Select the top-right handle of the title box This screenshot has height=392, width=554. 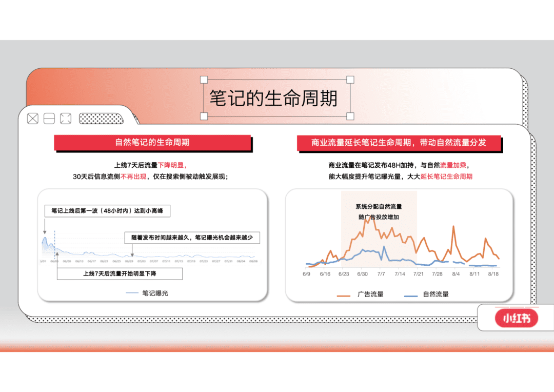[350, 80]
